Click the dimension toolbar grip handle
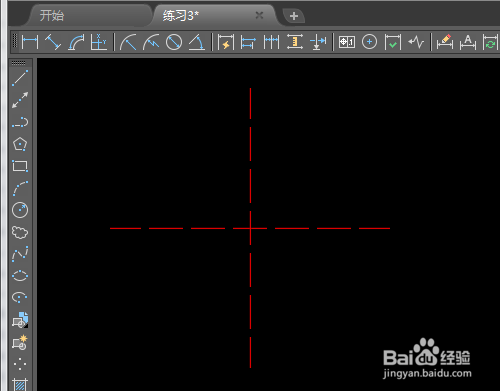 15,42
